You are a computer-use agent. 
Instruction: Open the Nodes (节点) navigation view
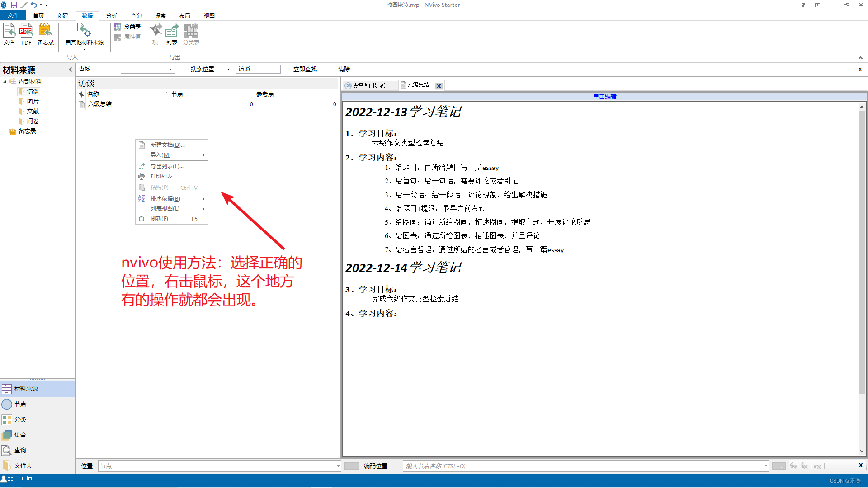point(20,404)
